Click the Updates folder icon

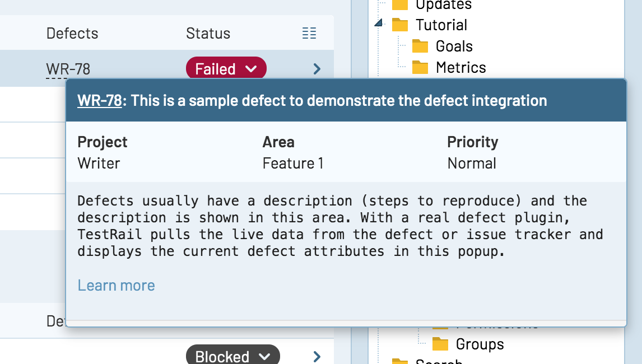coord(400,5)
